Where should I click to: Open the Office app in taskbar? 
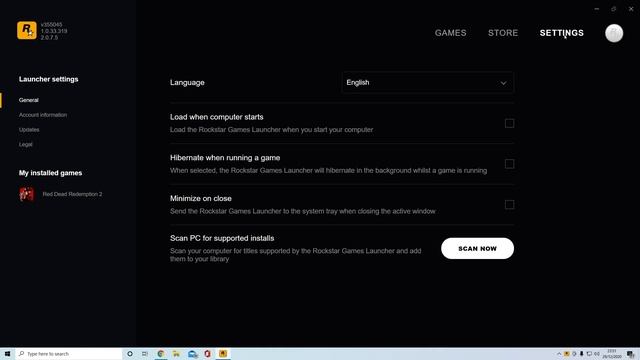point(207,354)
